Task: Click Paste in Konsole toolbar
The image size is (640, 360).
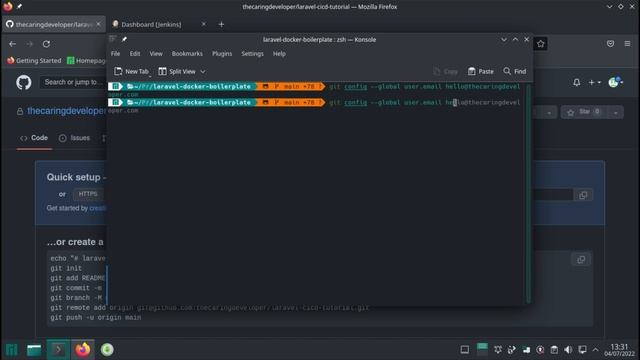Action: tap(480, 71)
